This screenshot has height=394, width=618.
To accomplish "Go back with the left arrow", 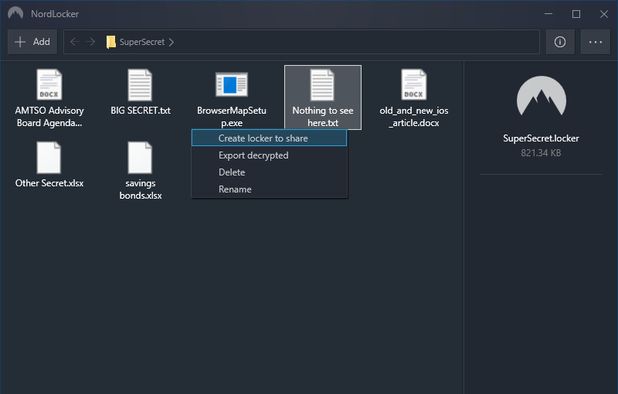I will [74, 42].
